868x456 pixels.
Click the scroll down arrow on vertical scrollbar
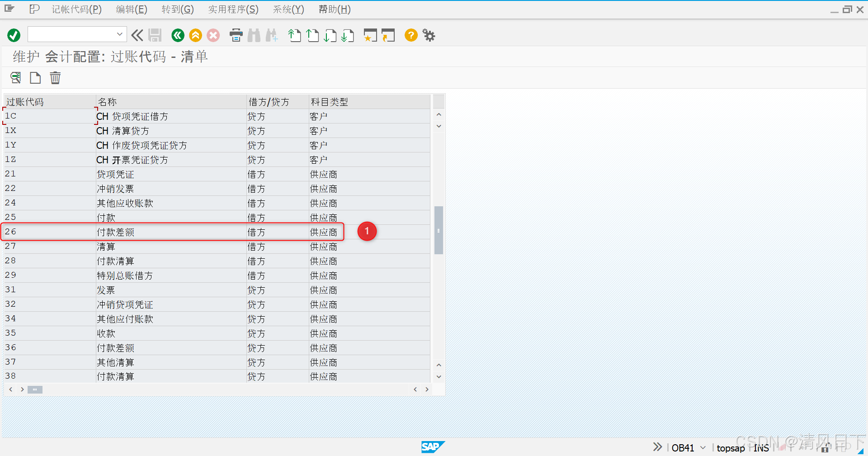[x=439, y=376]
